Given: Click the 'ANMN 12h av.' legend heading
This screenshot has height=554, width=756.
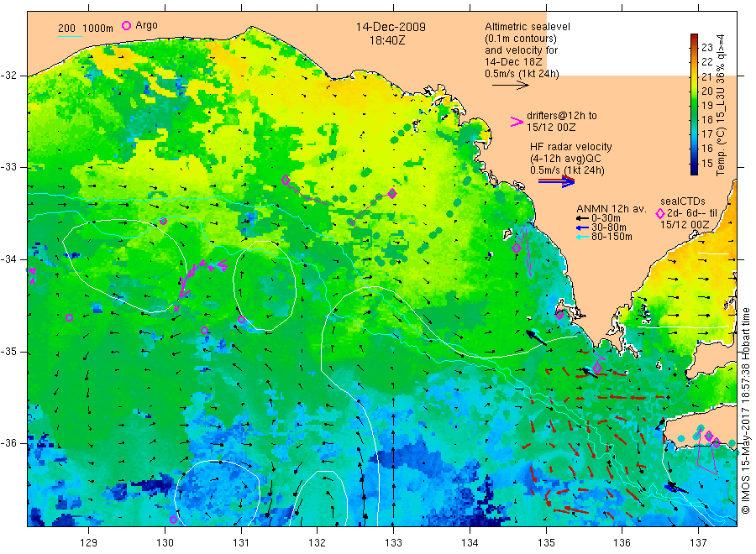Looking at the screenshot, I should click(612, 209).
